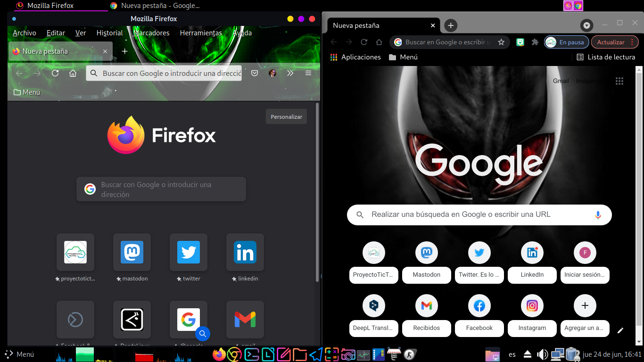Click the Personalizar button
The image size is (644, 362).
tap(286, 117)
